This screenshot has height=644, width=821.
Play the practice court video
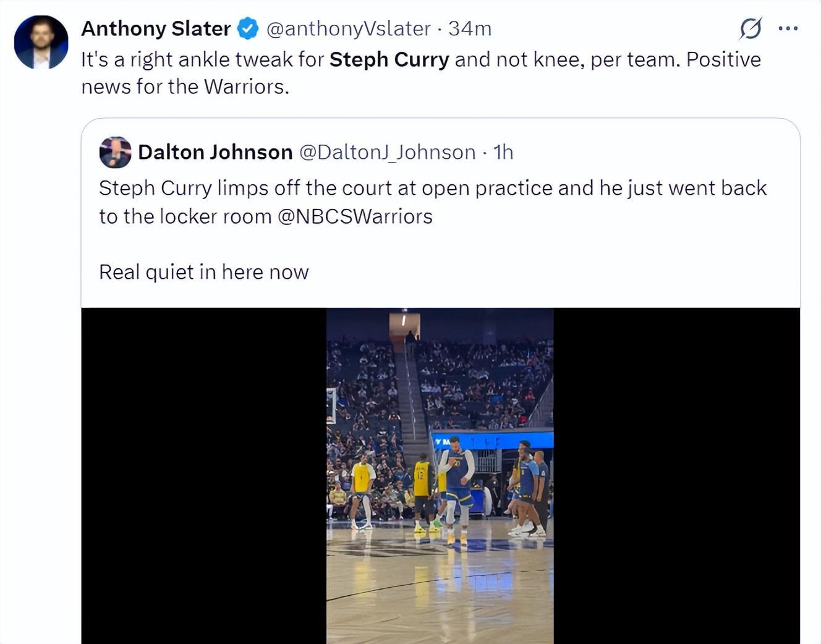click(440, 476)
